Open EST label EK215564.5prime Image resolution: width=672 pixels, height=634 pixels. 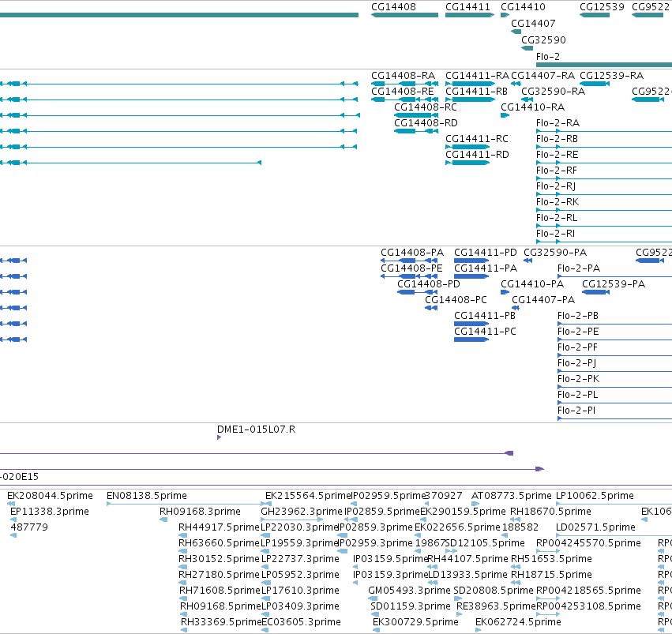[x=308, y=496]
